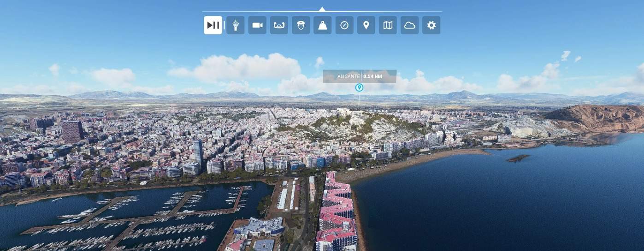Open the Navlog compass panel
The height and width of the screenshot is (251, 644).
[344, 25]
